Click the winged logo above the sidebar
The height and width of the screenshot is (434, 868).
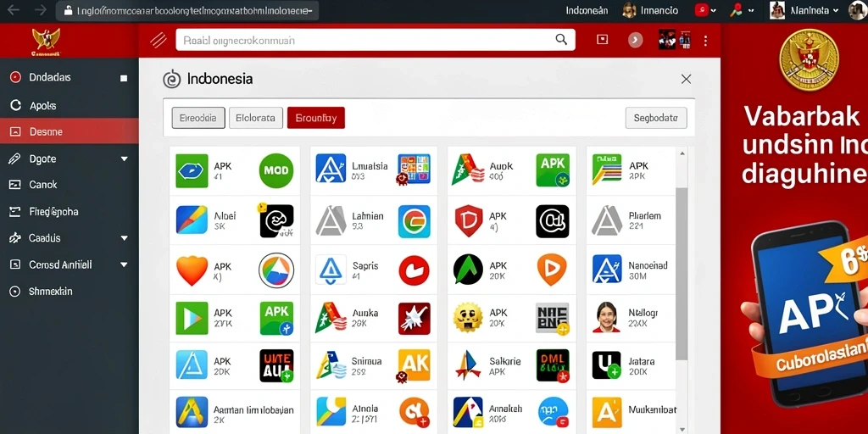point(47,41)
